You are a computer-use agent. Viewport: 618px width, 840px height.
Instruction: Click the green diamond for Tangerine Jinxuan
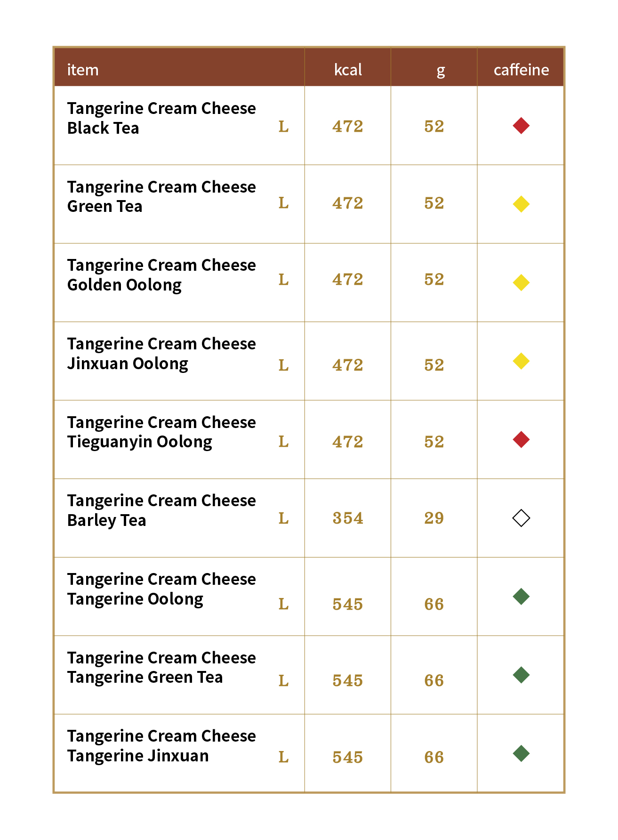(x=521, y=753)
